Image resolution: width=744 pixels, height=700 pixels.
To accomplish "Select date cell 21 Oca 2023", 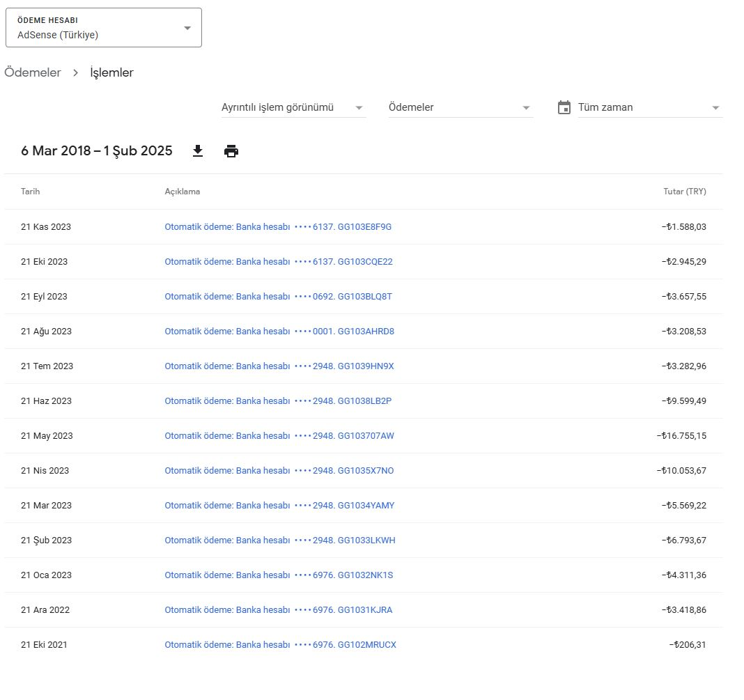I will (x=46, y=575).
